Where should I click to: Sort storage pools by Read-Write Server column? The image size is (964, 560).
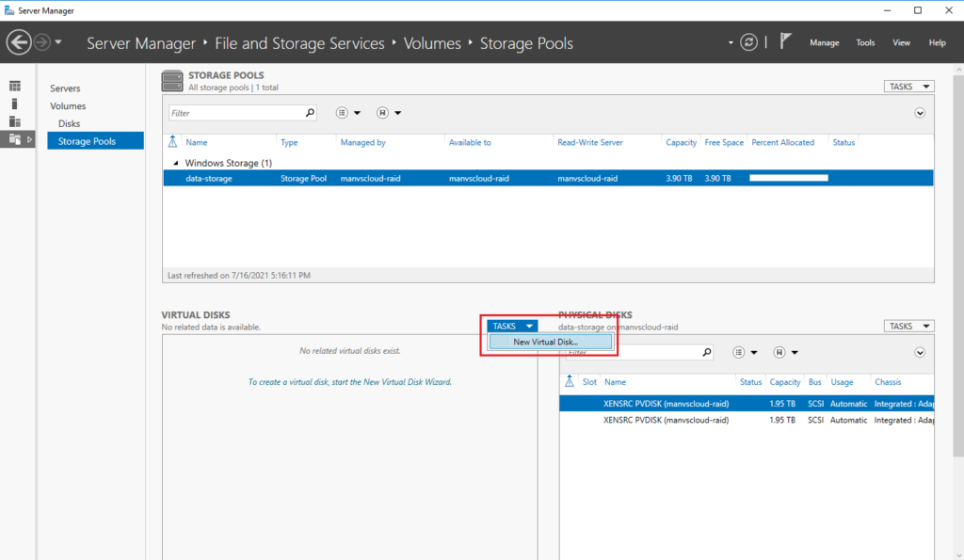click(590, 143)
